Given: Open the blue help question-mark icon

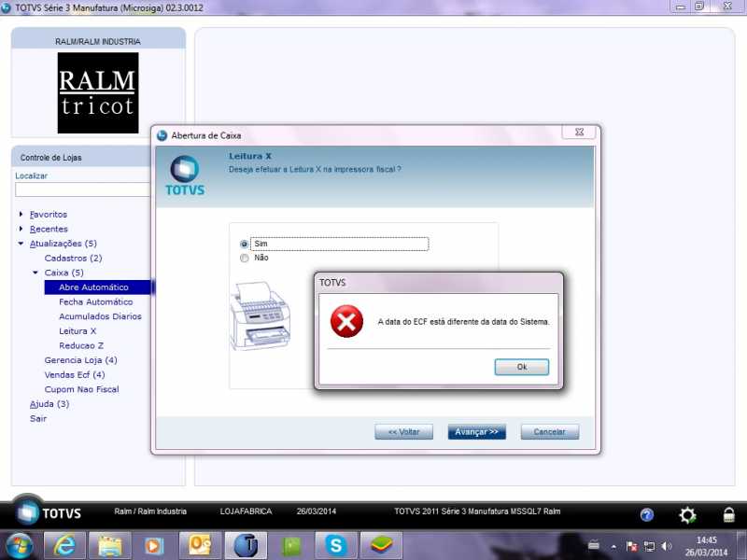Looking at the screenshot, I should coord(646,515).
